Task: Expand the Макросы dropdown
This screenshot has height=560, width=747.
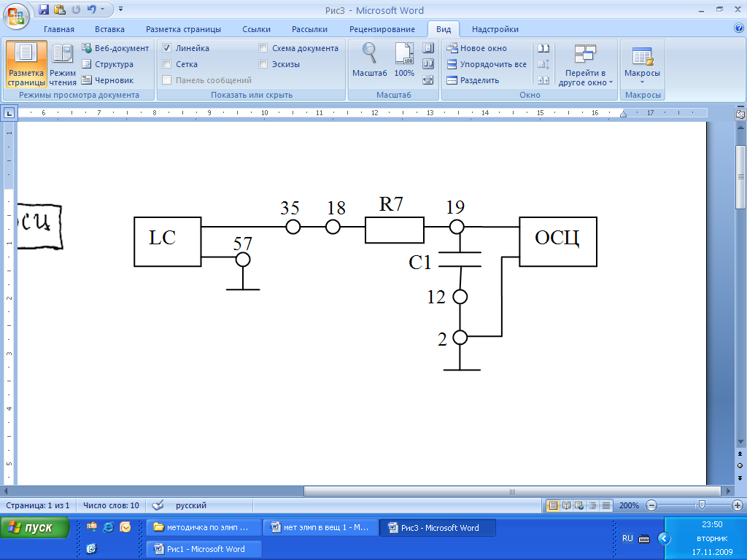Action: pyautogui.click(x=642, y=65)
